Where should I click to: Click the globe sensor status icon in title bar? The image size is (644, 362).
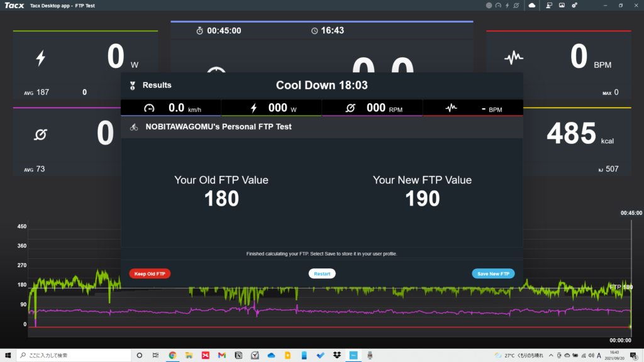489,5
